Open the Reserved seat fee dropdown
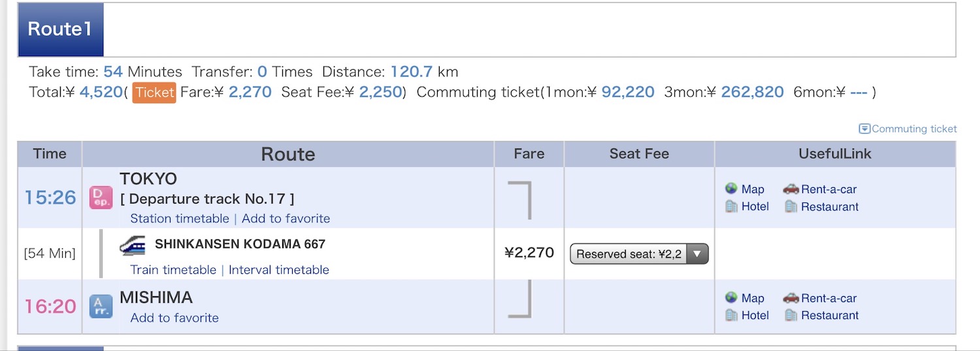 pyautogui.click(x=639, y=254)
